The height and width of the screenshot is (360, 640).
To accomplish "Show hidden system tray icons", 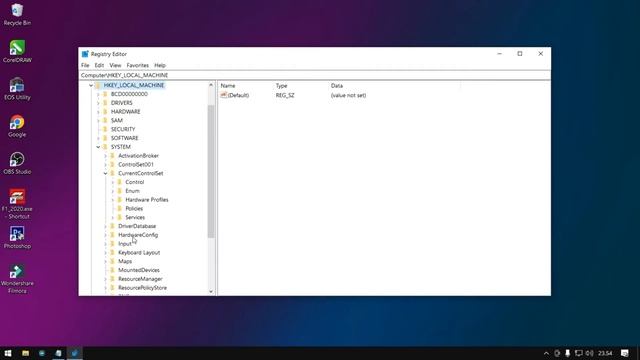I will (546, 353).
